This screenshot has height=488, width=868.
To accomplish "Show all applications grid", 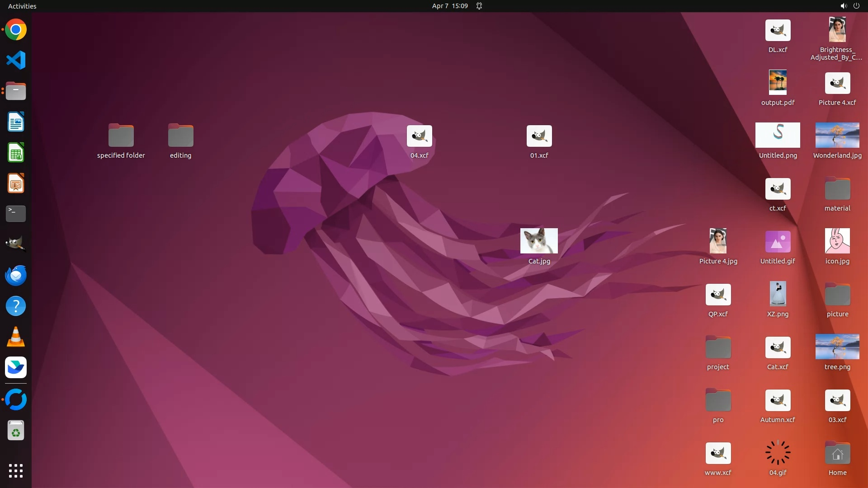I will pos(16,471).
